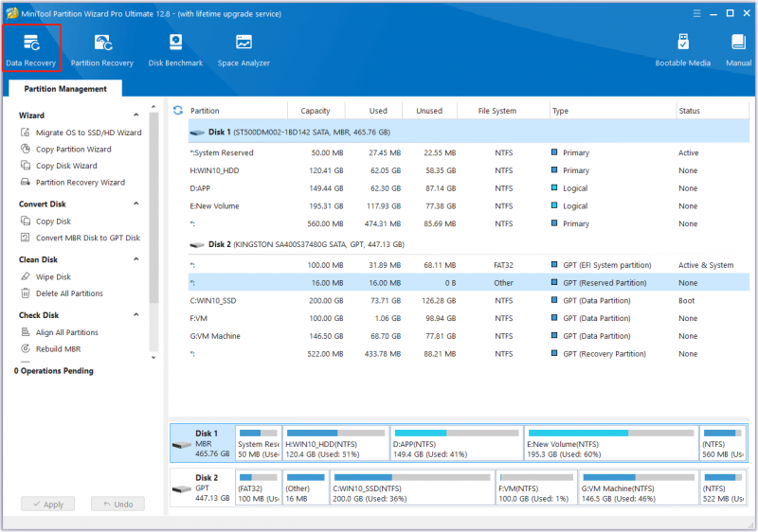758x532 pixels.
Task: Collapse the Clean Disk section
Action: (136, 259)
